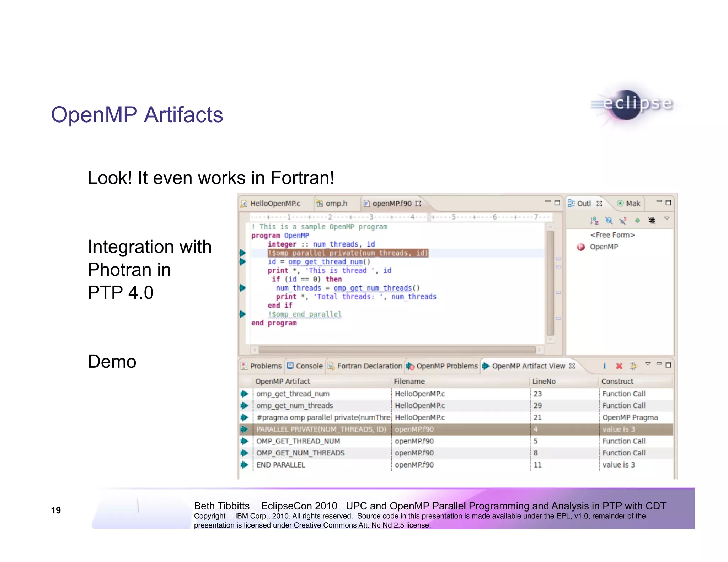The image size is (728, 562).
Task: Open the Fortran Declaration tab
Action: [x=365, y=366]
